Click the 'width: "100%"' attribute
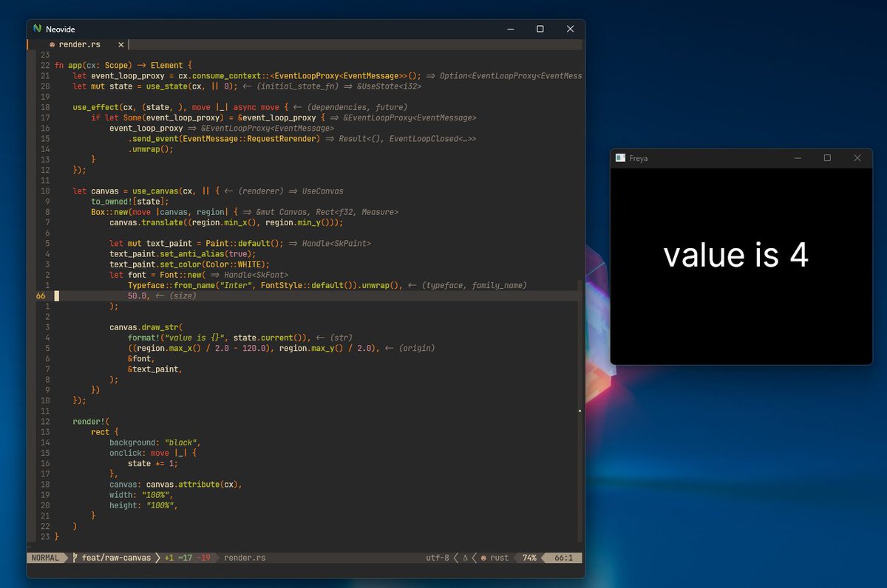This screenshot has width=887, height=588. [x=141, y=495]
